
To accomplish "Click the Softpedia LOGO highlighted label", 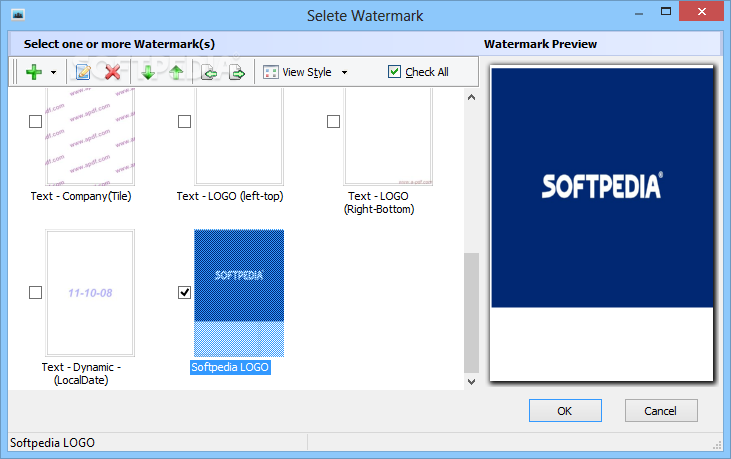I will click(x=230, y=367).
